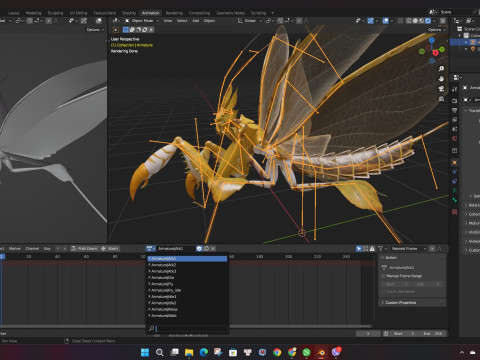Viewport: 480px width, 360px height.
Task: Open the orange Object properties tab
Action: (x=454, y=162)
